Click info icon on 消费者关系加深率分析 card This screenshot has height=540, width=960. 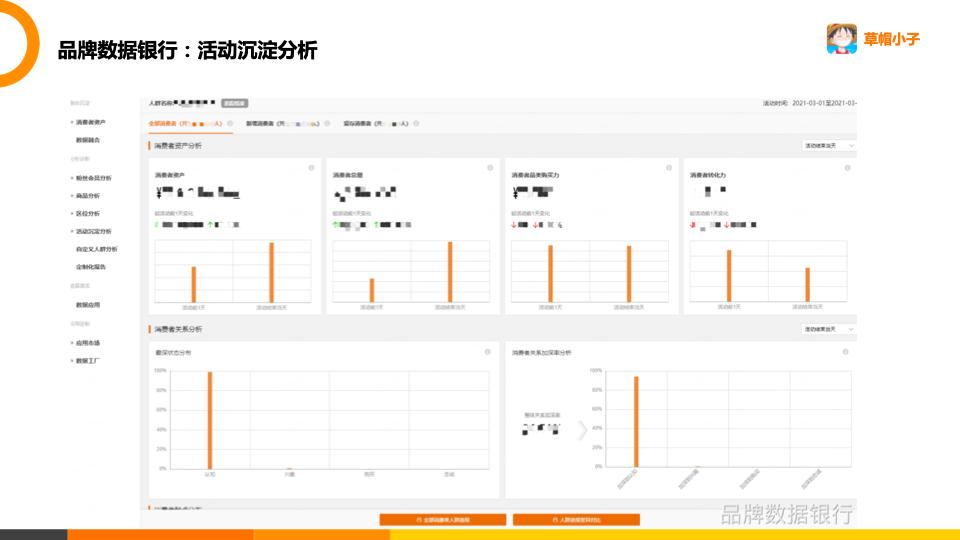pyautogui.click(x=846, y=352)
